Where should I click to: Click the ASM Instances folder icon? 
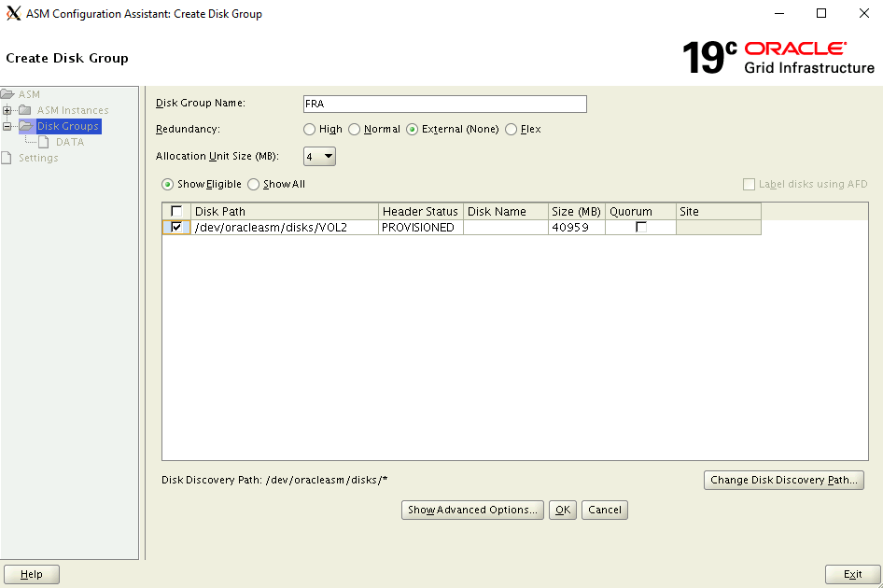tap(25, 110)
